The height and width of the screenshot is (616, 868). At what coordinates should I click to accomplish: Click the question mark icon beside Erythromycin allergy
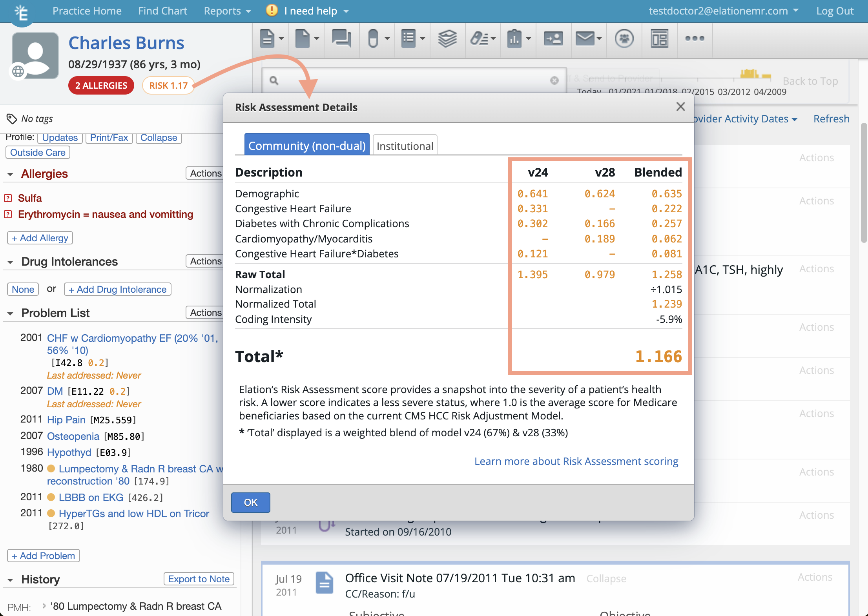[8, 214]
